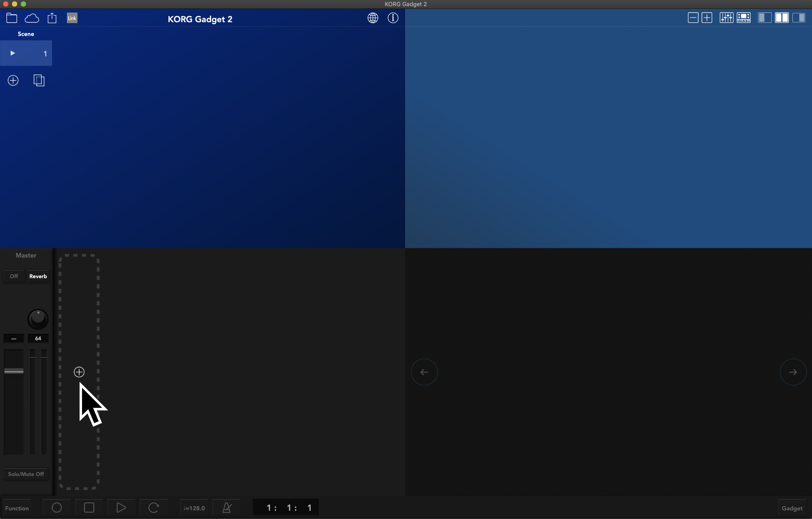Screen dimensions: 812x519
Task: Click the master level value field
Action: [x=14, y=339]
